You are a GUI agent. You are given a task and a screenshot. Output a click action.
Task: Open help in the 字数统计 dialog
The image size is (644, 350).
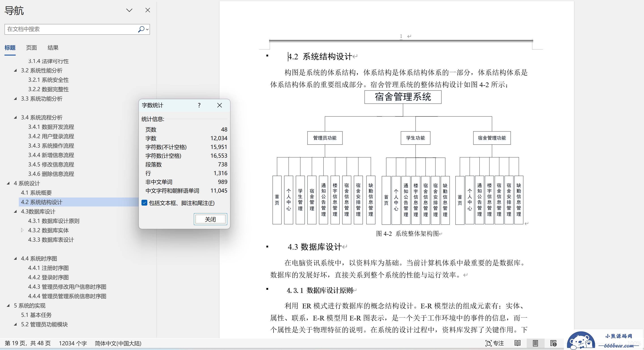click(199, 105)
